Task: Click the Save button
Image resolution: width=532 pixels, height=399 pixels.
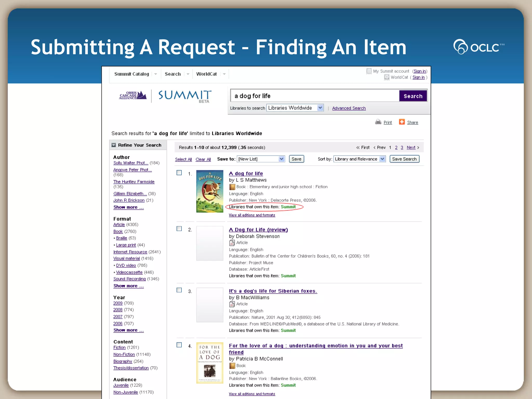Action: pyautogui.click(x=296, y=159)
